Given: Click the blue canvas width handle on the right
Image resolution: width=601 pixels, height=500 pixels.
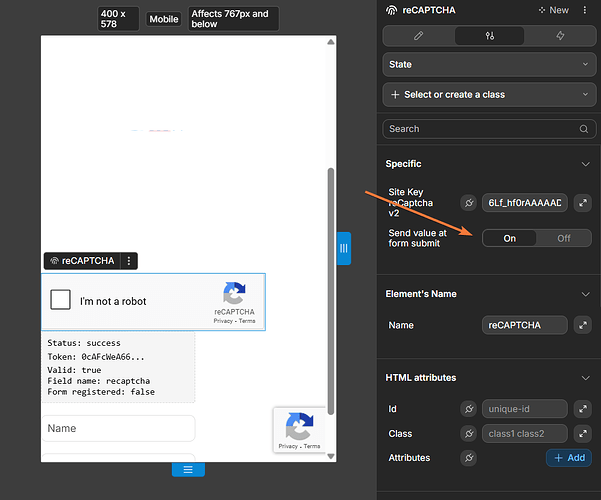Looking at the screenshot, I should [x=344, y=248].
